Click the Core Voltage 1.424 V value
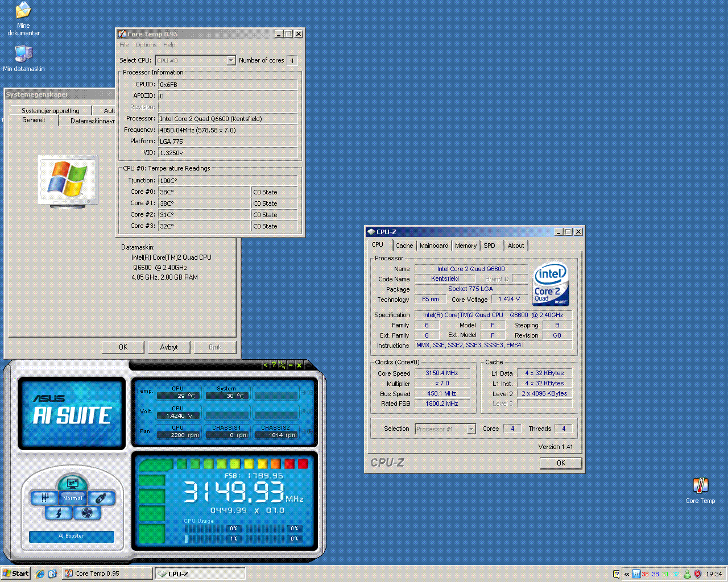This screenshot has height=582, width=728. pyautogui.click(x=509, y=299)
